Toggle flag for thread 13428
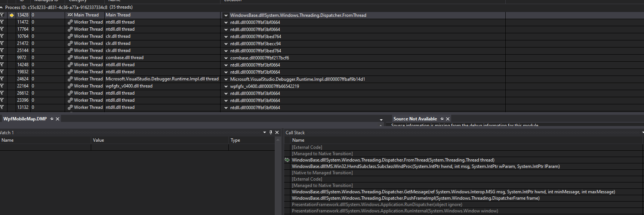The image size is (644, 215). [x=2, y=15]
